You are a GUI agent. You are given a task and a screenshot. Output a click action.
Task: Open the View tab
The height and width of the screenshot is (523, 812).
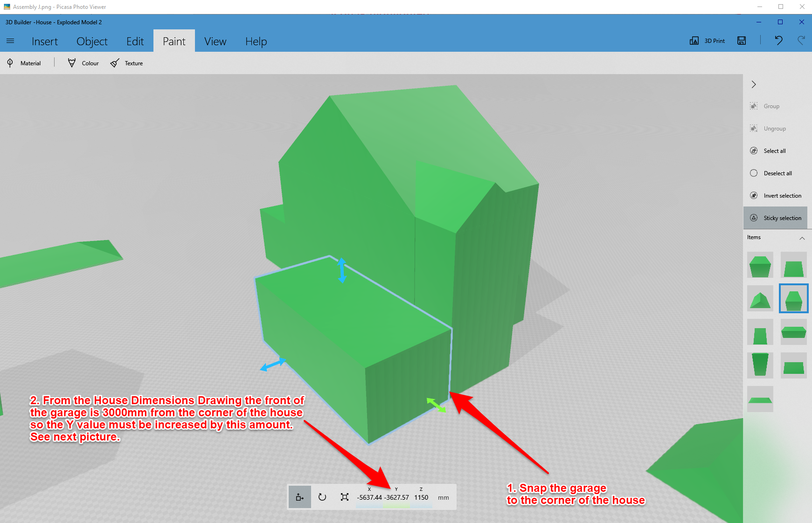[215, 41]
